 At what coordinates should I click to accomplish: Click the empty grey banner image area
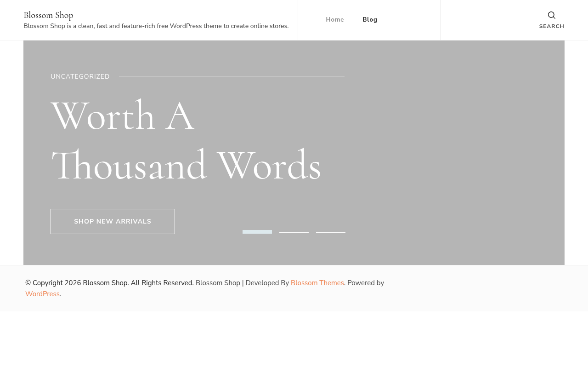point(455,152)
